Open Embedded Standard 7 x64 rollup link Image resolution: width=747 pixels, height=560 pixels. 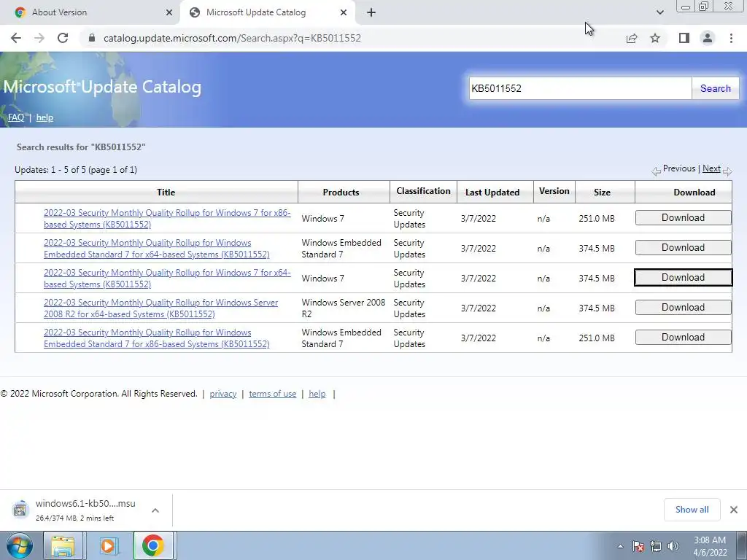pyautogui.click(x=157, y=249)
